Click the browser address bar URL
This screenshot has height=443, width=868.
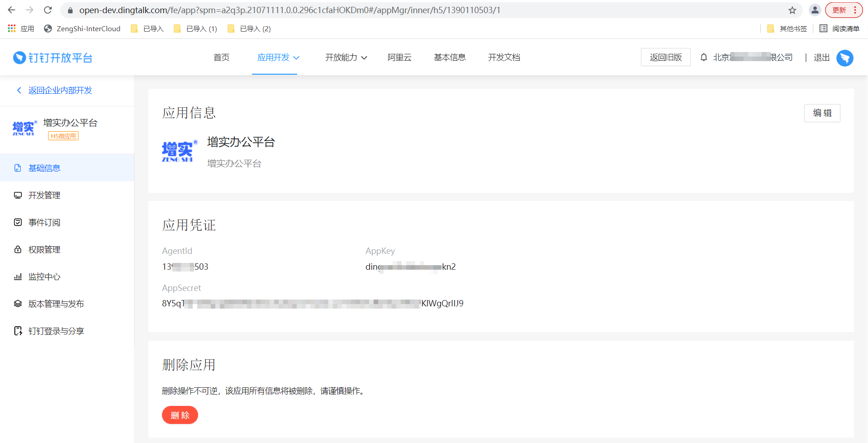(289, 10)
